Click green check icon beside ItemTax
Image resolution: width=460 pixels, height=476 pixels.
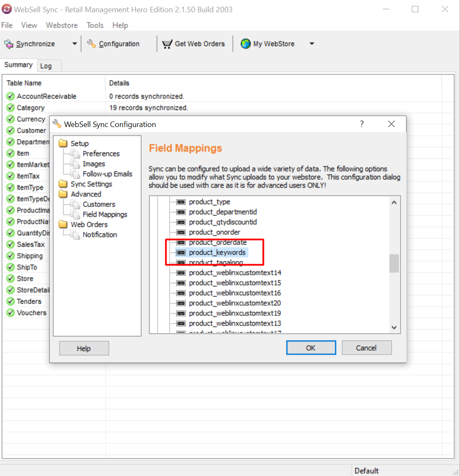pyautogui.click(x=11, y=176)
